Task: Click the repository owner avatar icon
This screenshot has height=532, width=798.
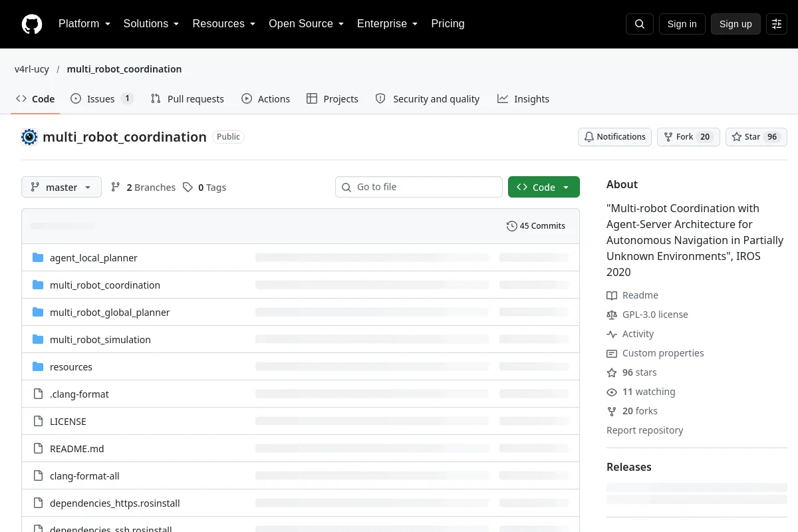Action: pyautogui.click(x=29, y=137)
